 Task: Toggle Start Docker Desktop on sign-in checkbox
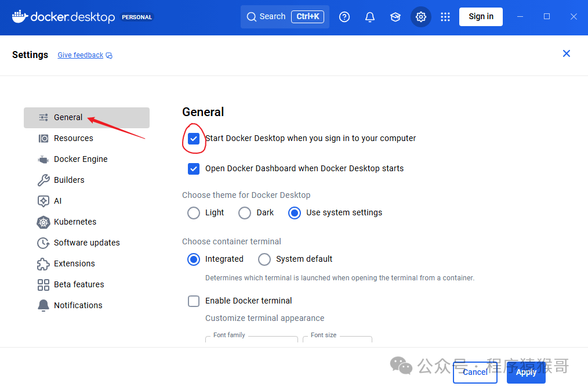[x=194, y=139]
